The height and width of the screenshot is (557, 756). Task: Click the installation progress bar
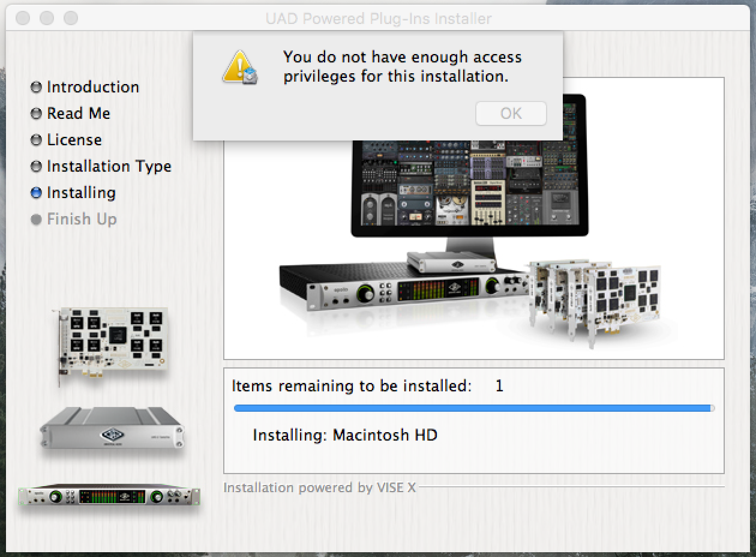[474, 408]
